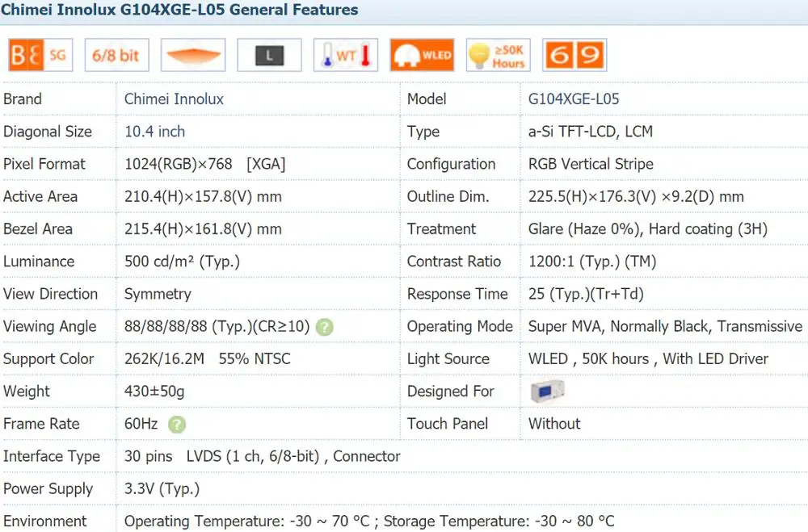Select the Environment label
This screenshot has height=532, width=808.
click(x=44, y=521)
